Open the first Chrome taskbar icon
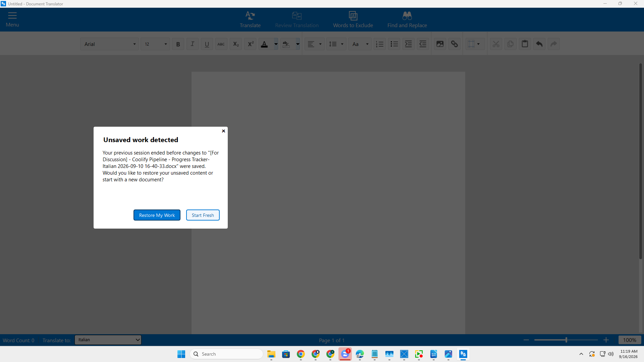 click(301, 354)
